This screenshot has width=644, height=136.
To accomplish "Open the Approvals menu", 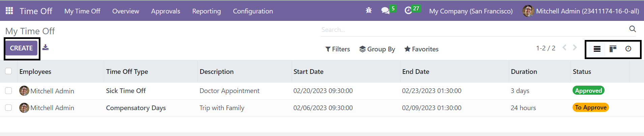I will 165,11.
